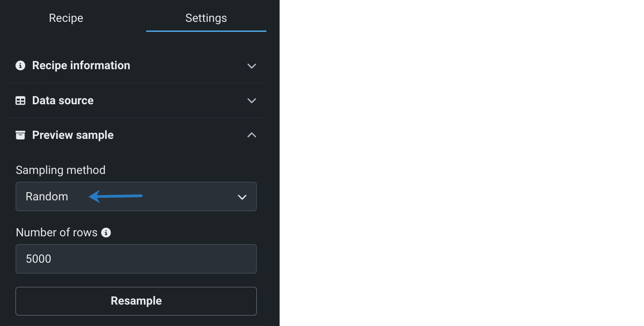This screenshot has width=644, height=326.
Task: Click the Random sampling method value
Action: tap(47, 197)
